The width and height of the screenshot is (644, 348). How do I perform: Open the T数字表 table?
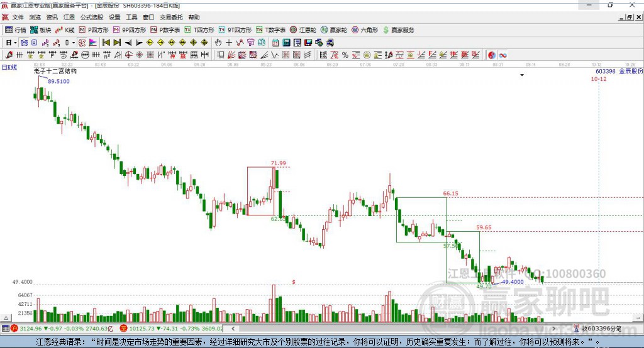click(270, 30)
